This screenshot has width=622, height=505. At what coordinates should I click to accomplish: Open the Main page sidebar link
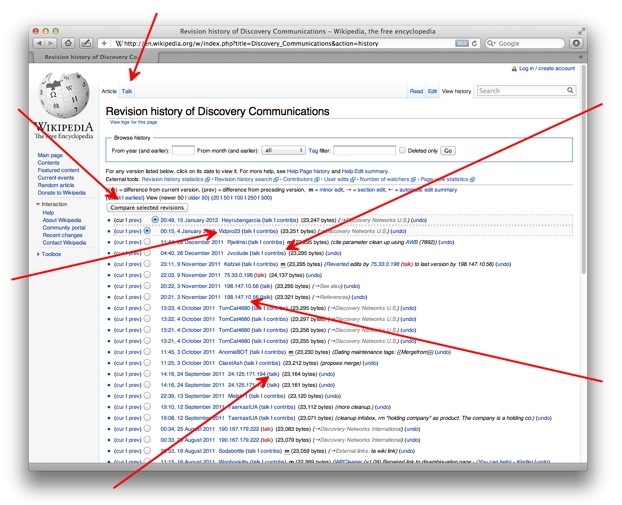click(x=50, y=155)
